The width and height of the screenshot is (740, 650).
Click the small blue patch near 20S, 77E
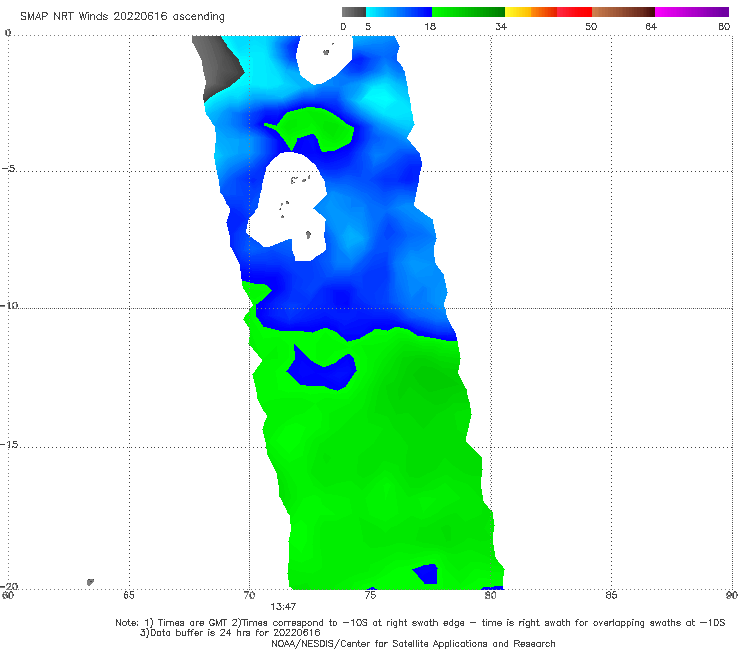tap(427, 574)
